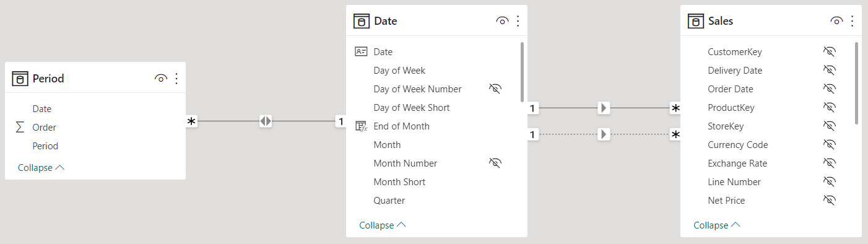Open the Period table's three-dot menu
The image size is (868, 244).
point(176,79)
